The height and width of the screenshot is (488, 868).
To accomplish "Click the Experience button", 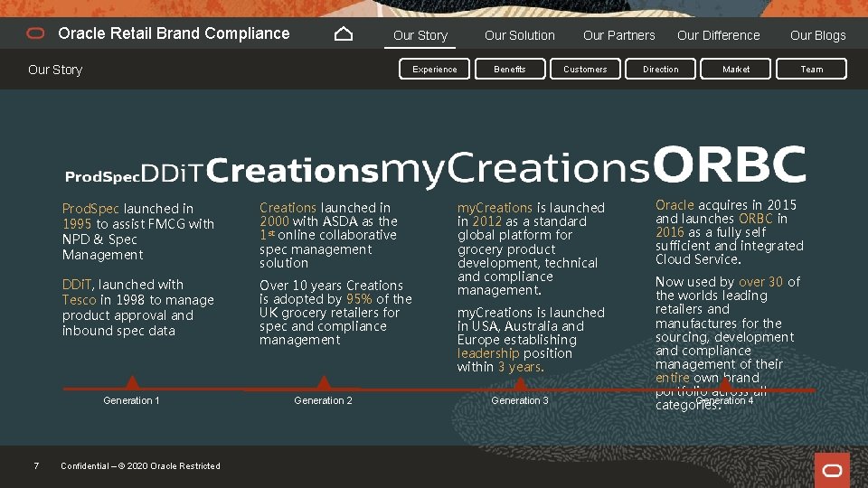I will (434, 70).
